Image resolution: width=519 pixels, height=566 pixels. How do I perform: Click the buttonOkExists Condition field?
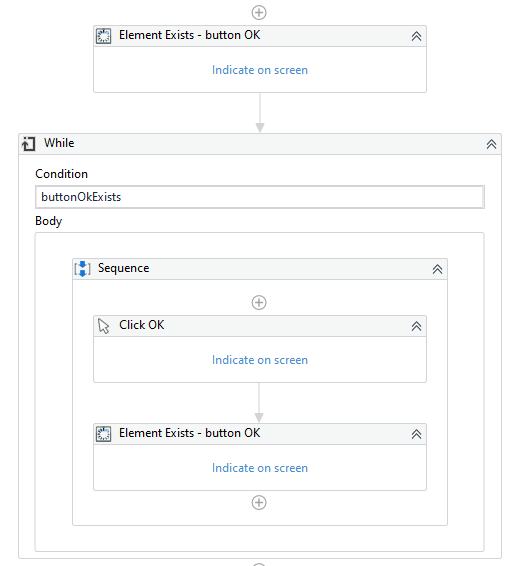tap(260, 197)
